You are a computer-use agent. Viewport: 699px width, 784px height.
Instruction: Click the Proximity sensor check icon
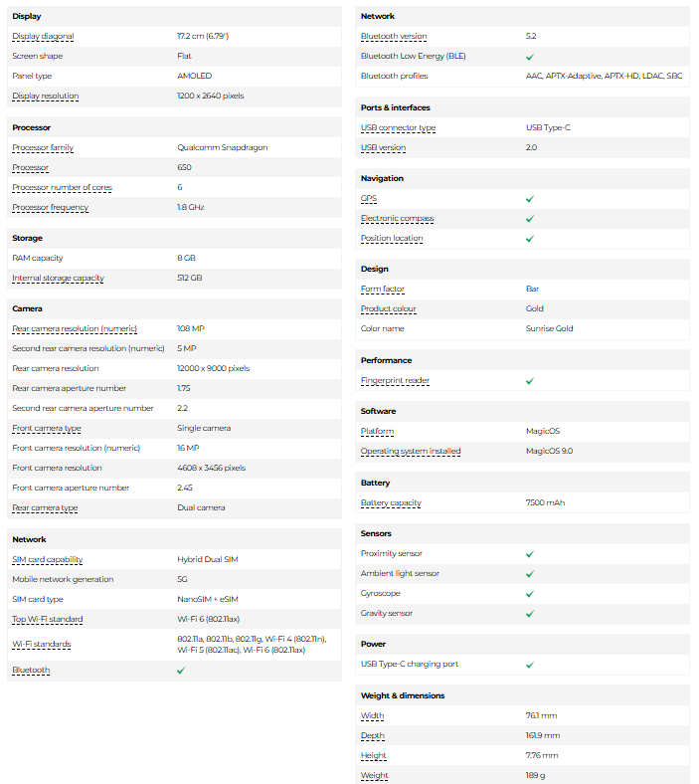530,554
